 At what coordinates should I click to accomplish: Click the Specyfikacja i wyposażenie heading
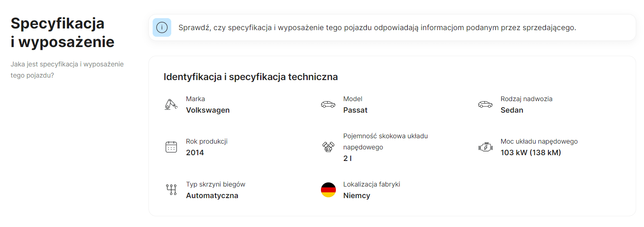(62, 33)
